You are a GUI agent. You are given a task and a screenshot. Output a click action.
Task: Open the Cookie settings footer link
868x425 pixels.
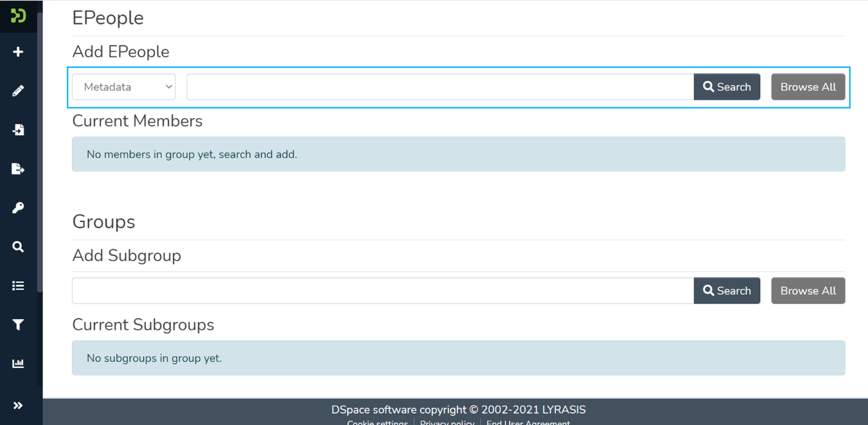pos(377,422)
